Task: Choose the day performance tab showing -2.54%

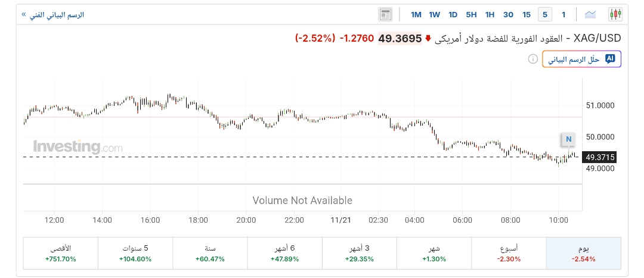Action: pyautogui.click(x=583, y=254)
